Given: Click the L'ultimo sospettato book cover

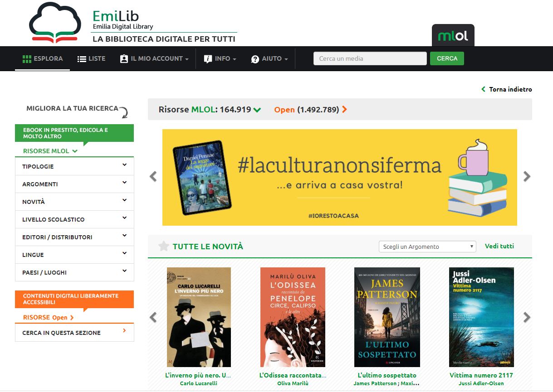Looking at the screenshot, I should (387, 317).
